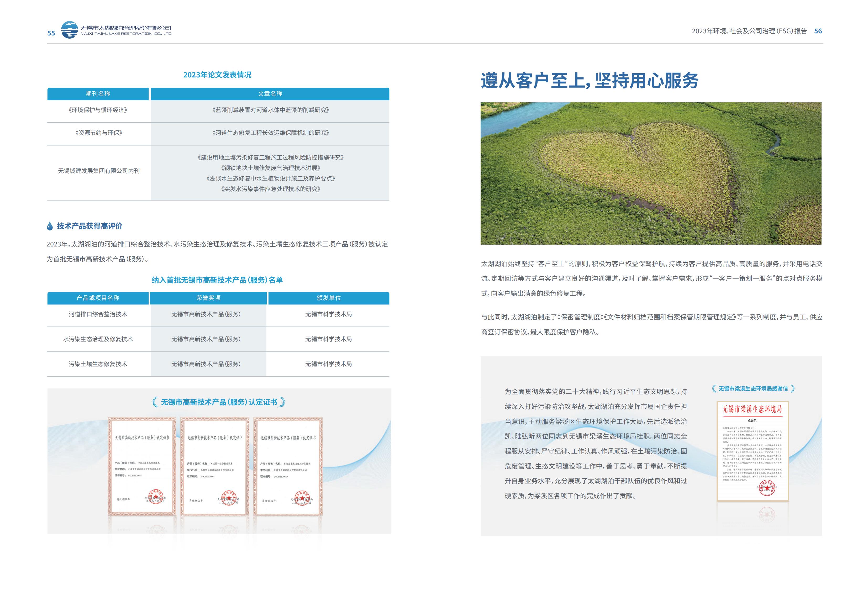Screen dimensions: 868x589
Task: Click the red seal on thank-you letter
Action: click(x=767, y=487)
